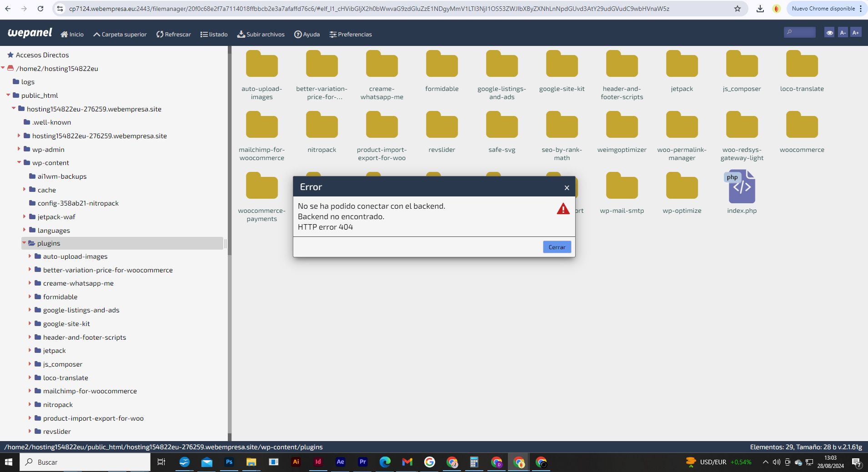Open the mailchimp-for-woocommerce folder icon

coord(262,125)
